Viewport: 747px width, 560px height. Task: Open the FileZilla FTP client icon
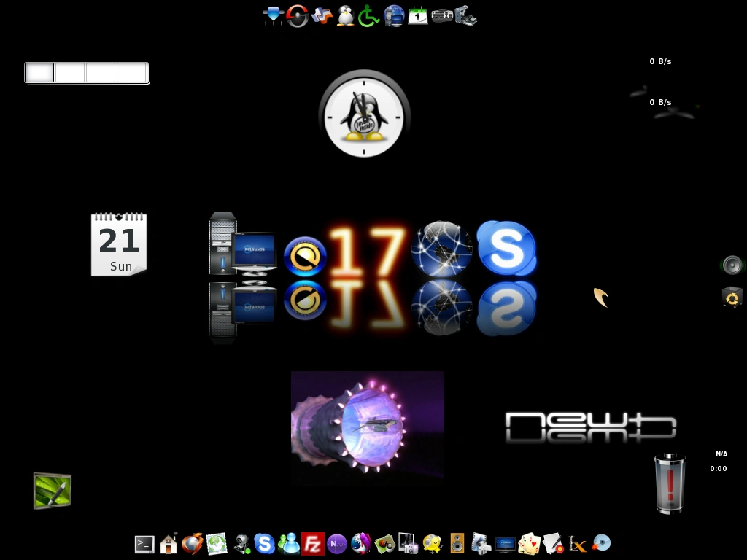[312, 544]
